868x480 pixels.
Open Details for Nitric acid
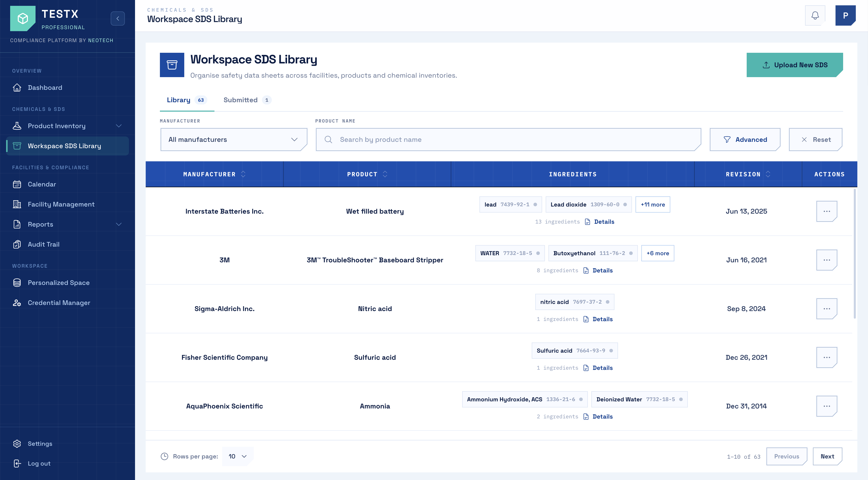pyautogui.click(x=598, y=319)
